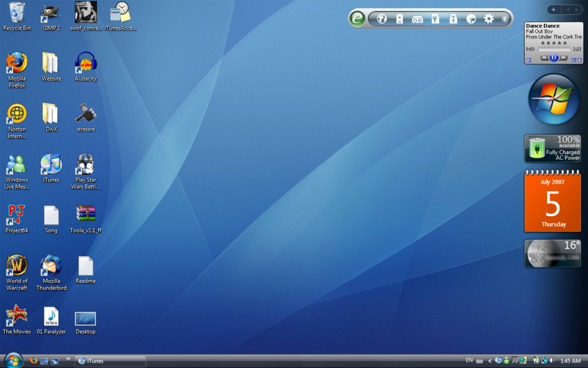Collapse the floating toolbar with the chevron
This screenshot has height=368, width=588.
(x=505, y=19)
